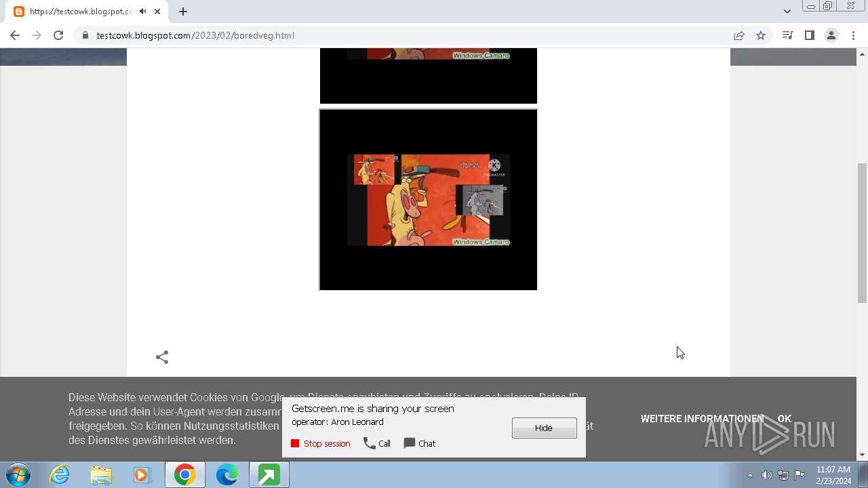This screenshot has height=488, width=868.
Task: Click the scrollbar up arrow
Action: pyautogui.click(x=862, y=54)
